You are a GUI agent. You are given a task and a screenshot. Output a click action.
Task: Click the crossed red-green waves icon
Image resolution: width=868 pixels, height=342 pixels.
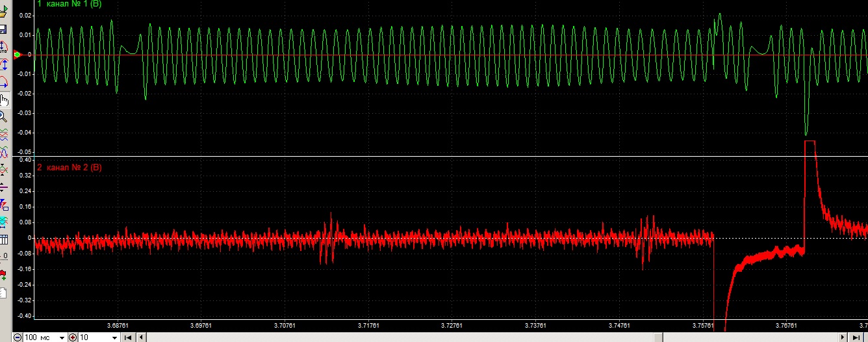[x=4, y=170]
